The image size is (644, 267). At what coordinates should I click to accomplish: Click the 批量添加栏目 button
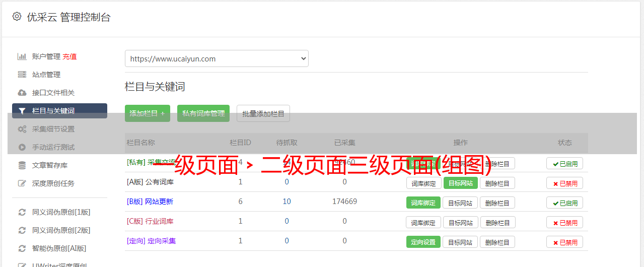[263, 113]
